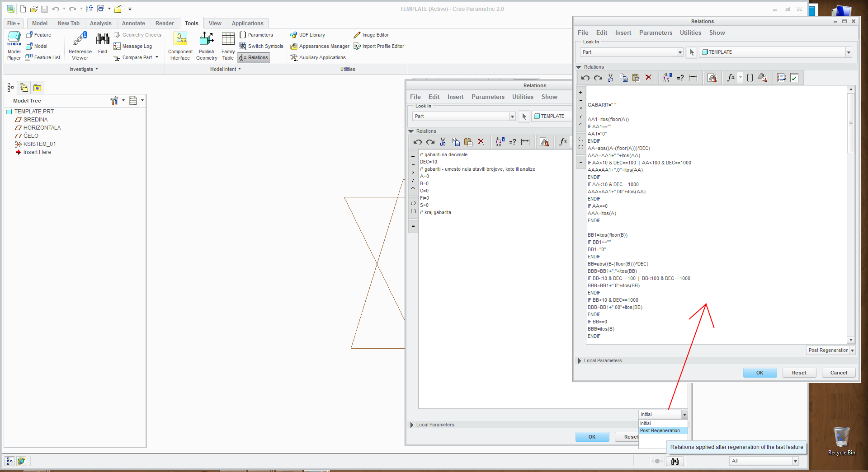Paste in front Relations window toolbar
Image resolution: width=868 pixels, height=472 pixels.
[x=636, y=78]
